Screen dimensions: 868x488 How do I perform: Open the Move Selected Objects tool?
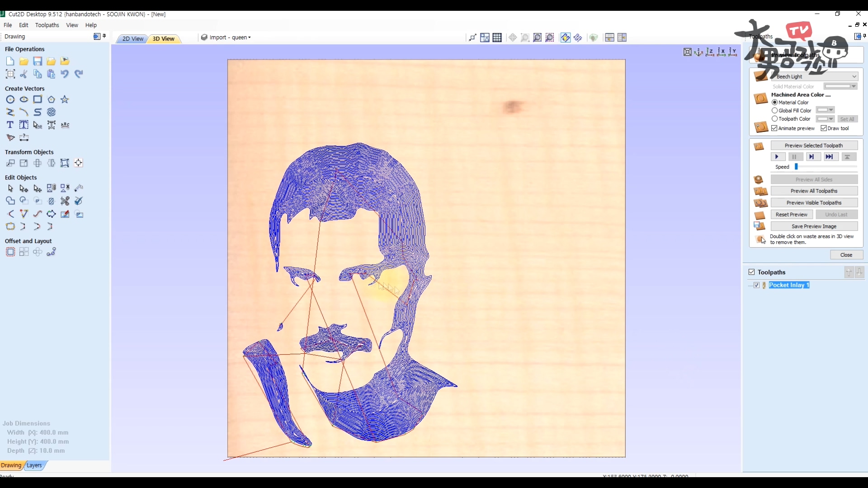(10, 163)
